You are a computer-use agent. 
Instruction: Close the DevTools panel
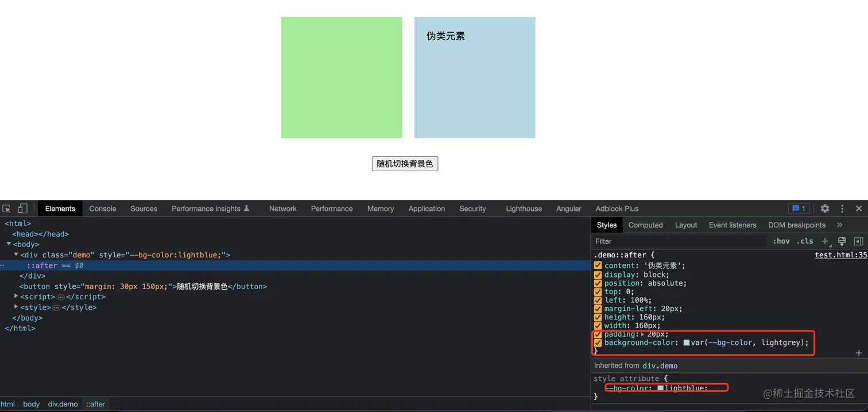click(859, 209)
